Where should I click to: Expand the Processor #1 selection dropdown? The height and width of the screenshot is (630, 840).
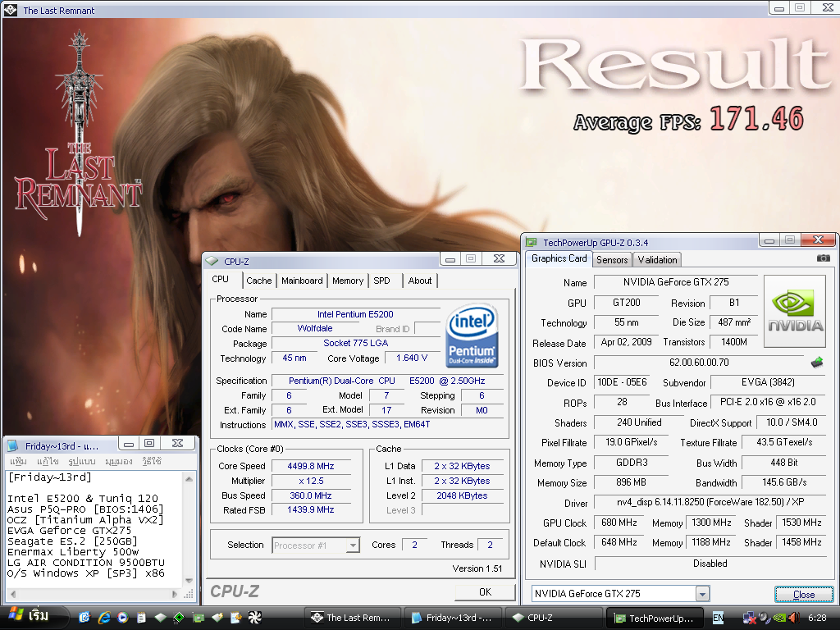[353, 546]
